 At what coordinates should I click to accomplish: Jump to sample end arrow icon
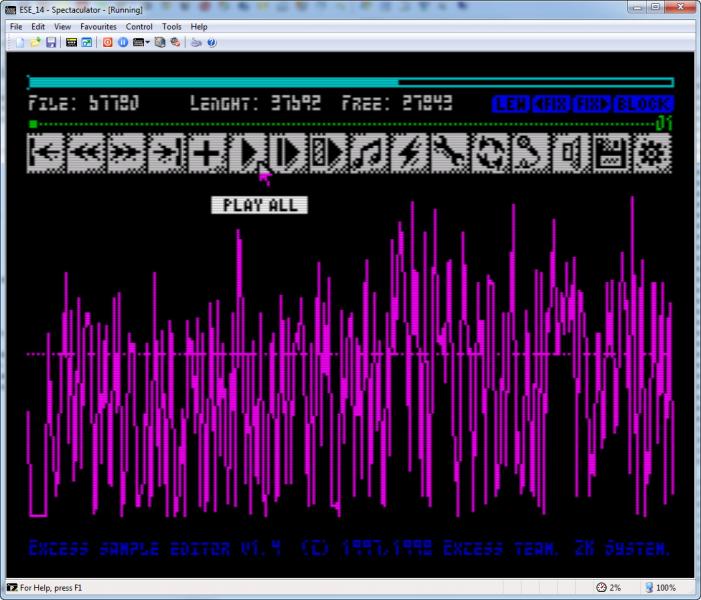coord(166,153)
